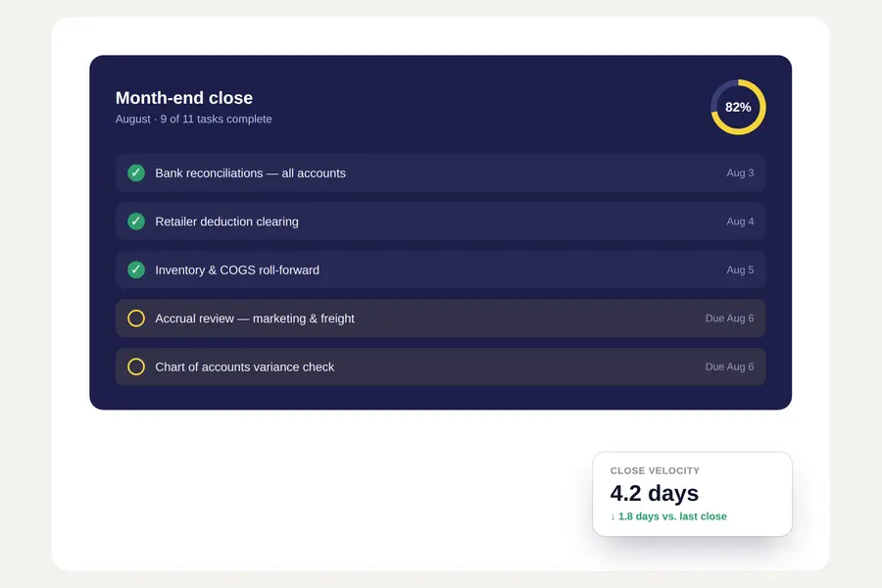Click the green check on Bank reconciliations
Image resolution: width=882 pixels, height=588 pixels.
[x=136, y=172]
